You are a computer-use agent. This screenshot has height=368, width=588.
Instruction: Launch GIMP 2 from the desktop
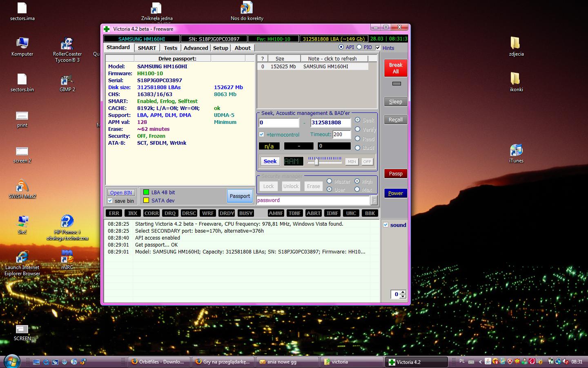67,83
